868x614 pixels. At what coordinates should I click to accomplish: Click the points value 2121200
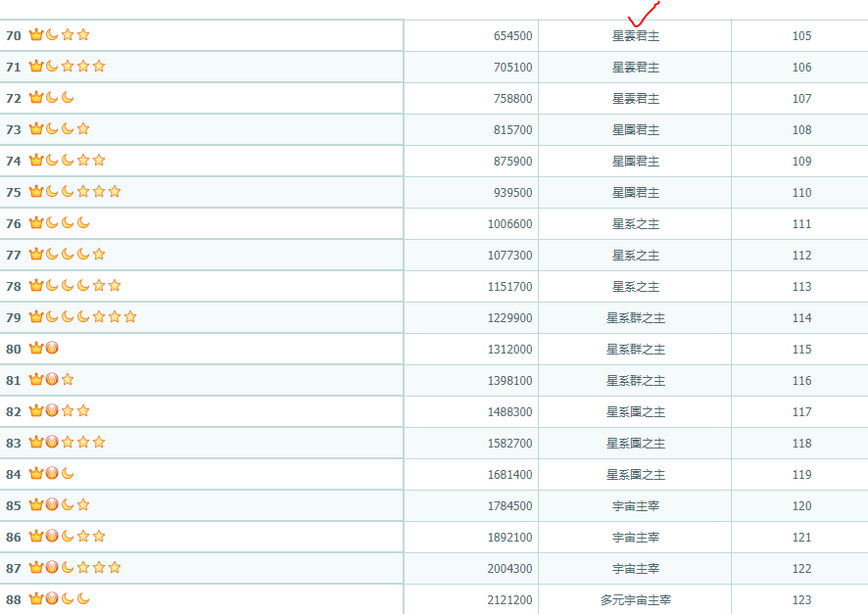(x=509, y=600)
